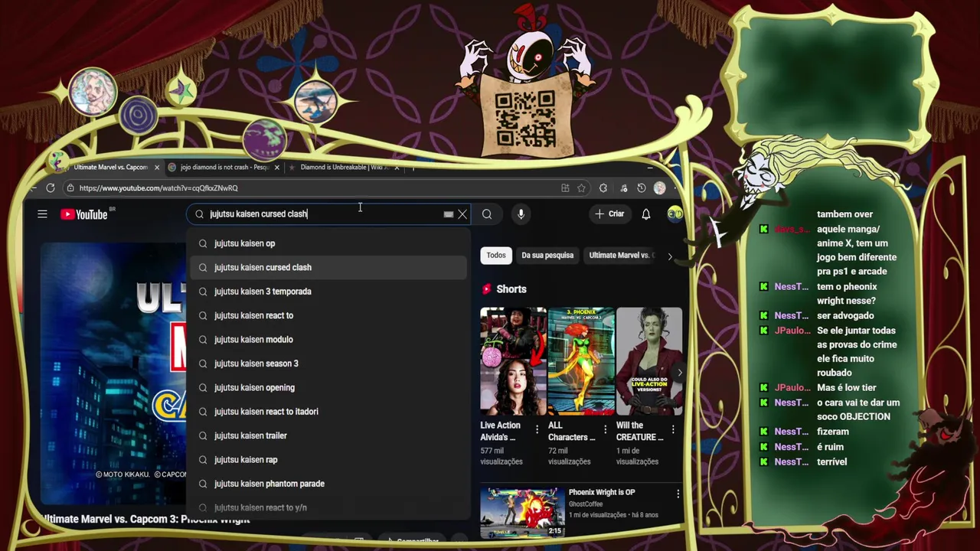This screenshot has width=980, height=551.
Task: Close the Diamond is Unbreakable Wiki tab
Action: [397, 168]
